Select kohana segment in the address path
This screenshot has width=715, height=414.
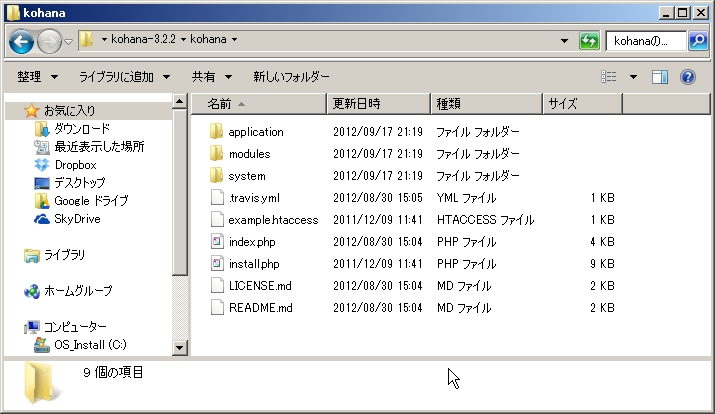tap(208, 39)
